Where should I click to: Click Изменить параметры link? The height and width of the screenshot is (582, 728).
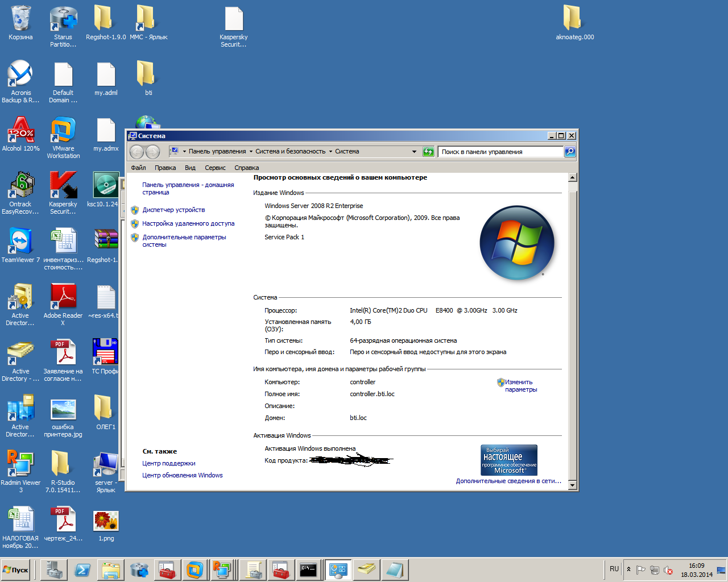click(520, 386)
